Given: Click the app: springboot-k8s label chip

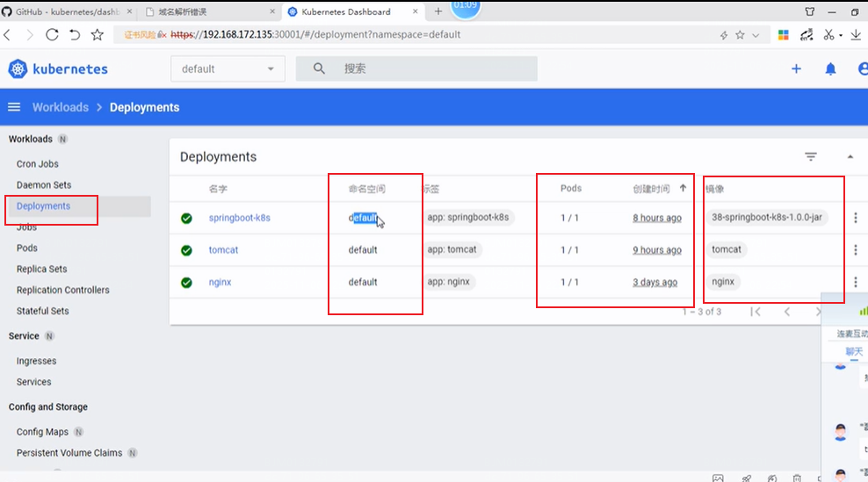Looking at the screenshot, I should coord(467,218).
